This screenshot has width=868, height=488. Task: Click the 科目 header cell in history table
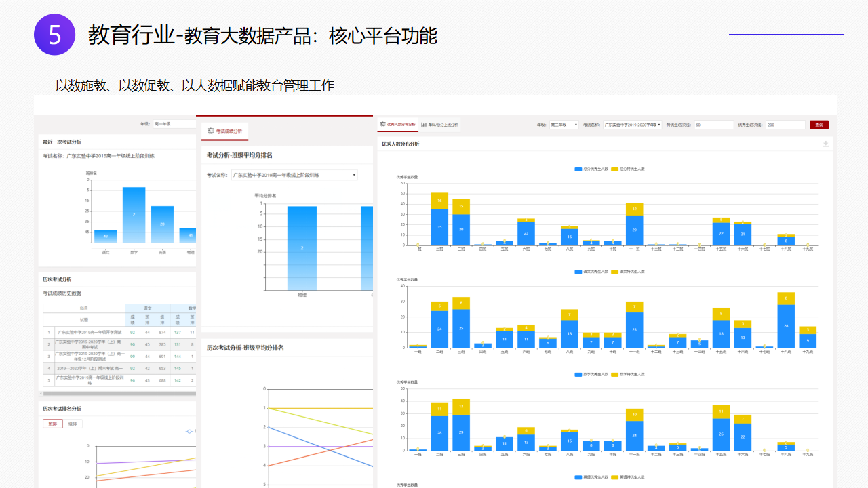(x=83, y=308)
